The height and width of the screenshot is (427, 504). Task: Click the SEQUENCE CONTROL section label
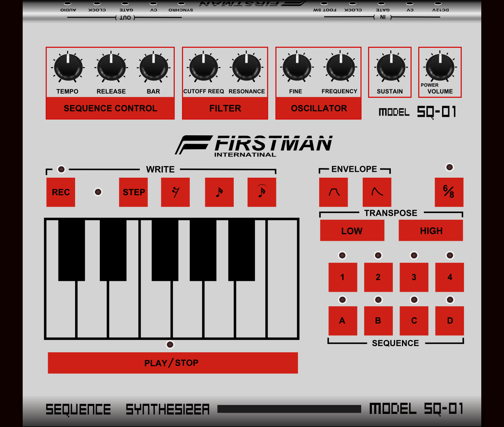tap(110, 108)
